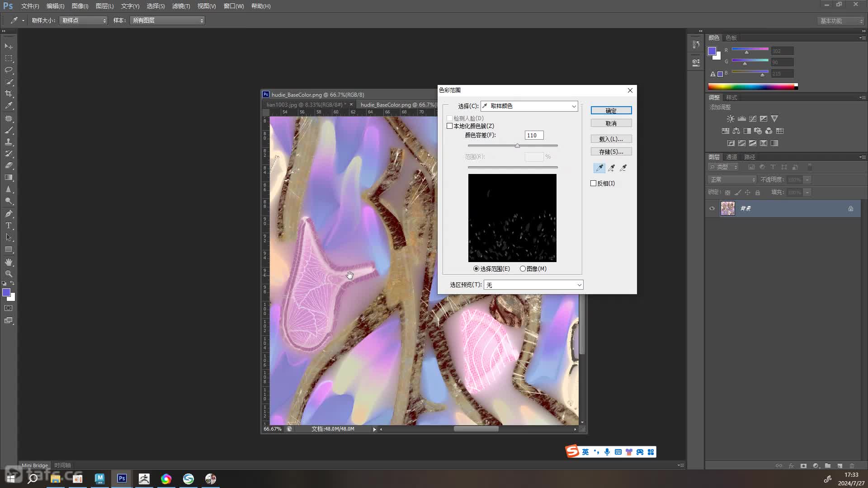
Task: Select the Rectangular Marquee tool
Action: [x=9, y=58]
